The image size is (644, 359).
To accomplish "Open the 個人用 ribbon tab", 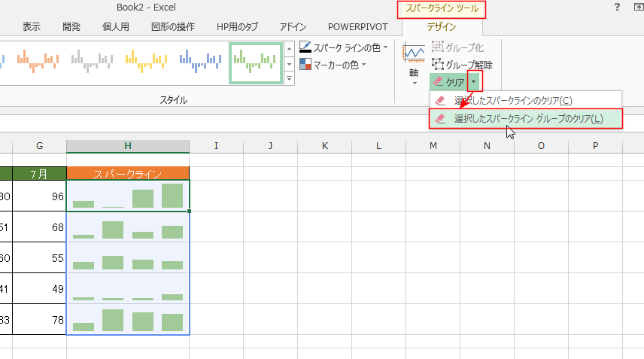I will [x=116, y=26].
